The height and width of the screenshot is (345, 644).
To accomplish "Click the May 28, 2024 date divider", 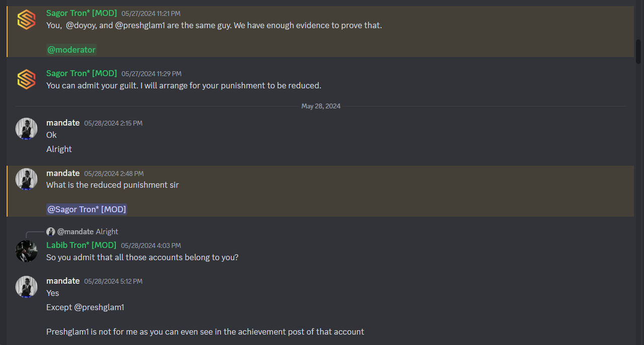I will pos(321,106).
